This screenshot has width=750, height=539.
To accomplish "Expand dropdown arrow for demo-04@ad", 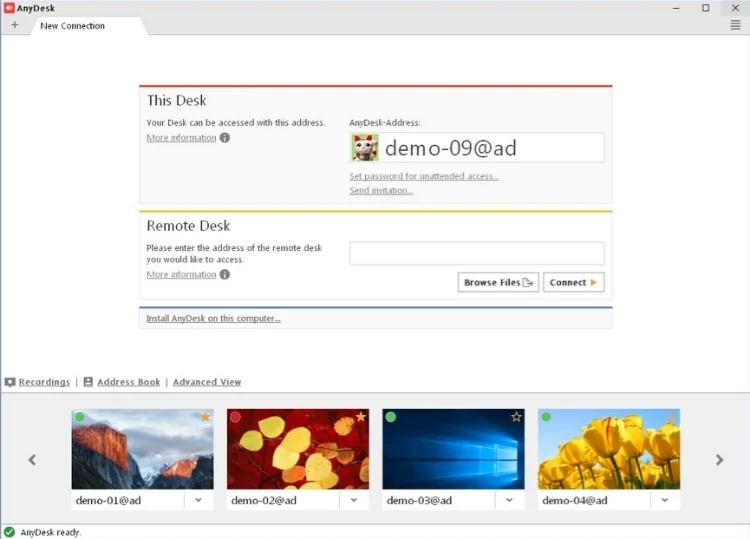I will [x=665, y=500].
